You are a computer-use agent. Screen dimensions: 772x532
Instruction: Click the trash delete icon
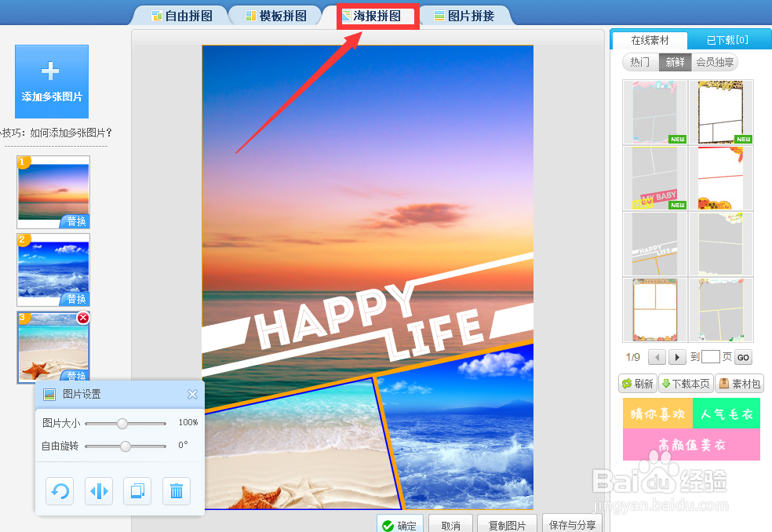pyautogui.click(x=177, y=491)
